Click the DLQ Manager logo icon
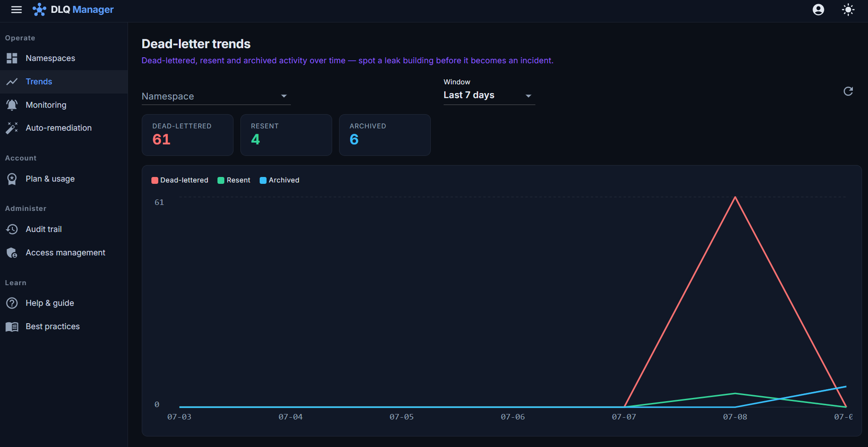 (x=39, y=10)
